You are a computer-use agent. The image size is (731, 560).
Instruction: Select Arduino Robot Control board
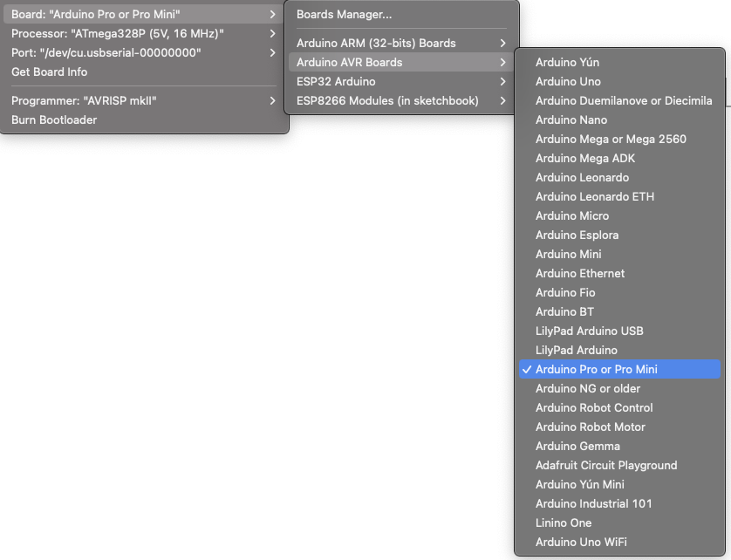click(619, 407)
